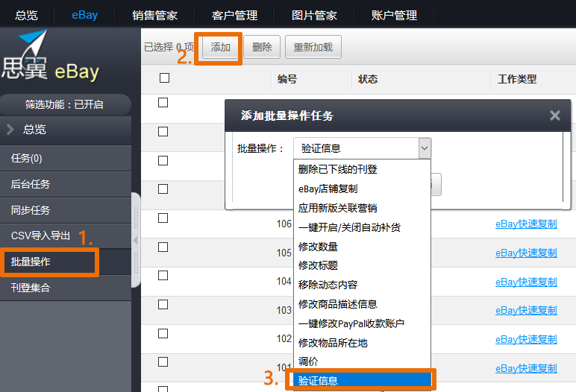This screenshot has width=576, height=392.
Task: Select the highlighted 验证信息 option
Action: pos(362,381)
